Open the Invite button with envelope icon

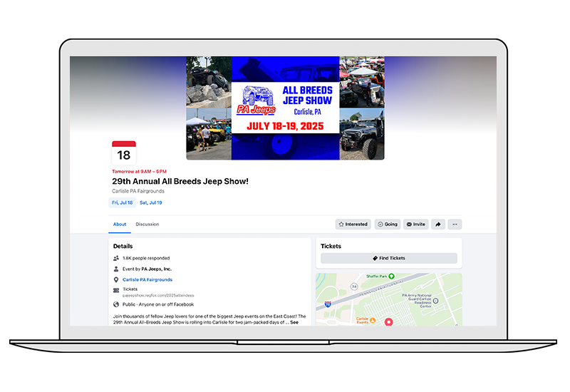point(415,225)
